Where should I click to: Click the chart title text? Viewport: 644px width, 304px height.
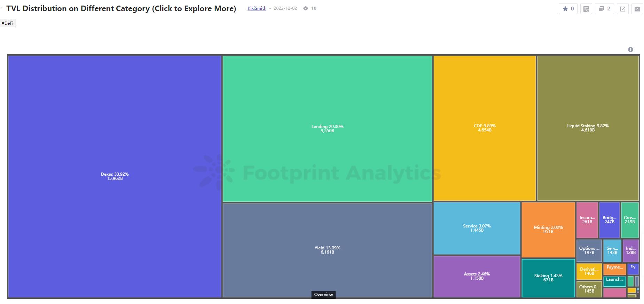(121, 8)
